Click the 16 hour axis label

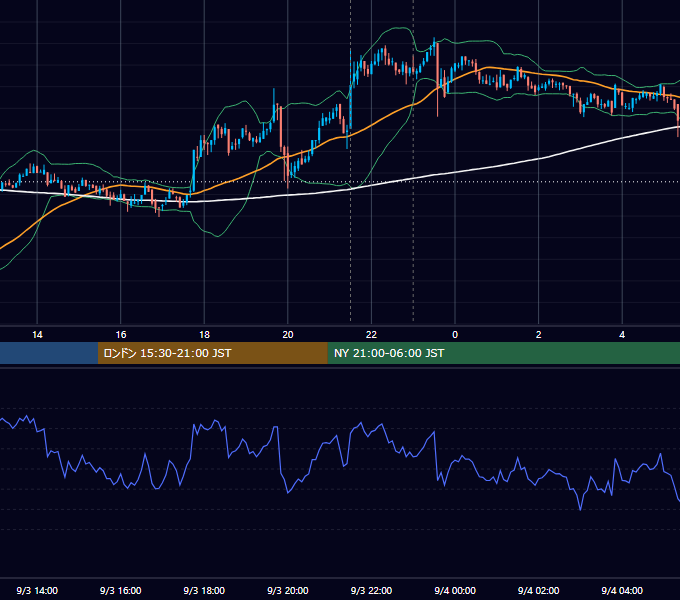pos(121,335)
